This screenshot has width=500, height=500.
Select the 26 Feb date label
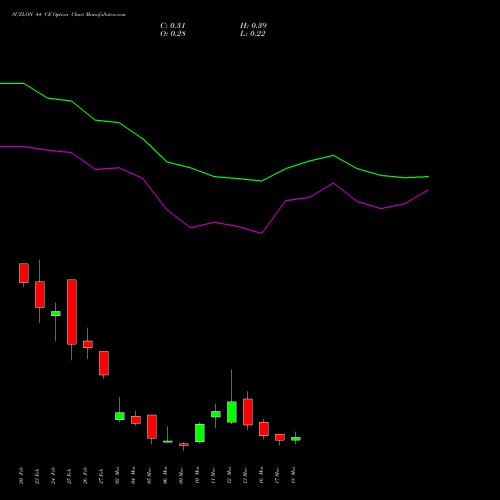tap(86, 476)
